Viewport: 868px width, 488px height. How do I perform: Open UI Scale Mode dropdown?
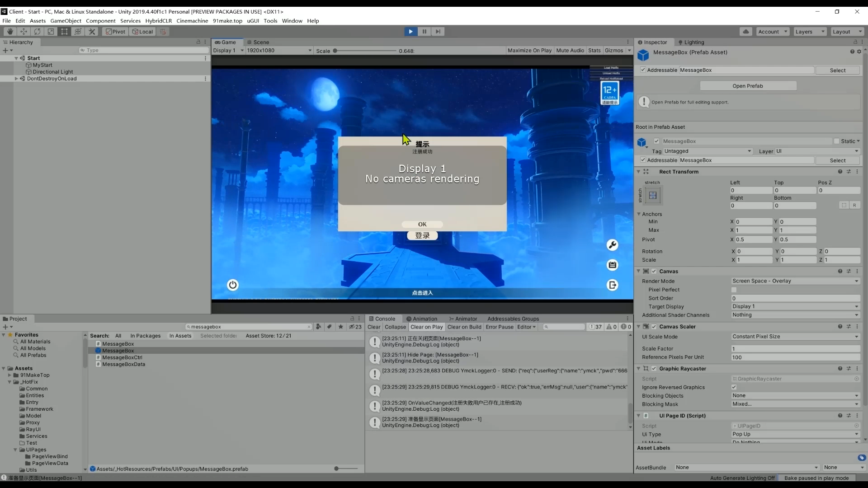point(795,337)
